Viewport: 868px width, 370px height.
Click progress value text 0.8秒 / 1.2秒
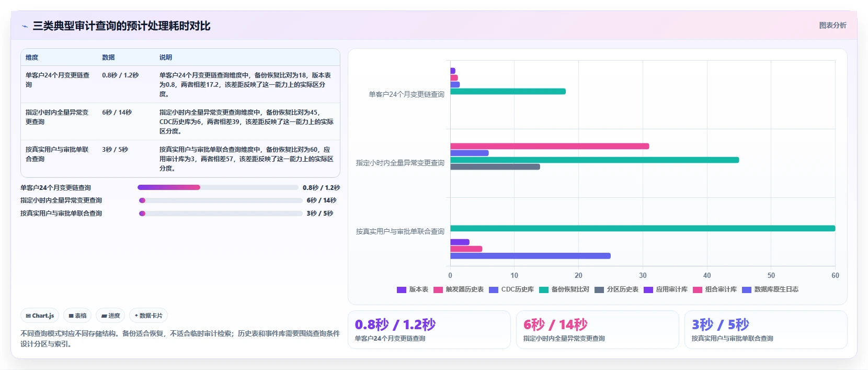[x=321, y=187]
